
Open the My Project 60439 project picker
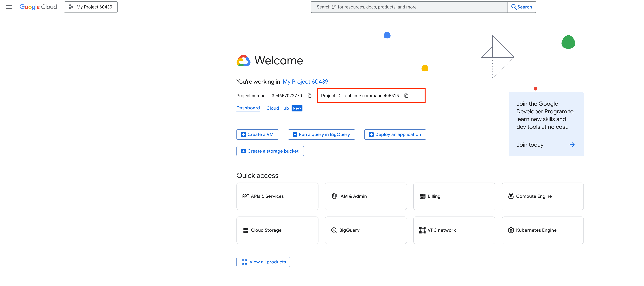[91, 7]
